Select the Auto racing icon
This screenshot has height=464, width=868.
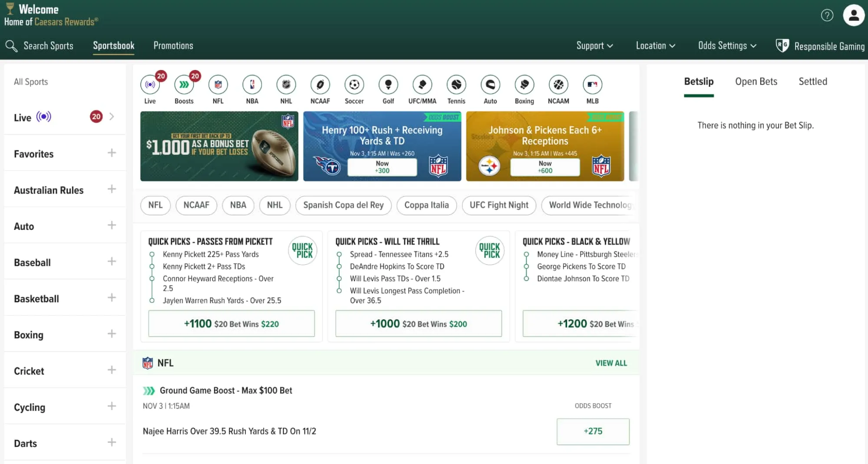pyautogui.click(x=490, y=85)
